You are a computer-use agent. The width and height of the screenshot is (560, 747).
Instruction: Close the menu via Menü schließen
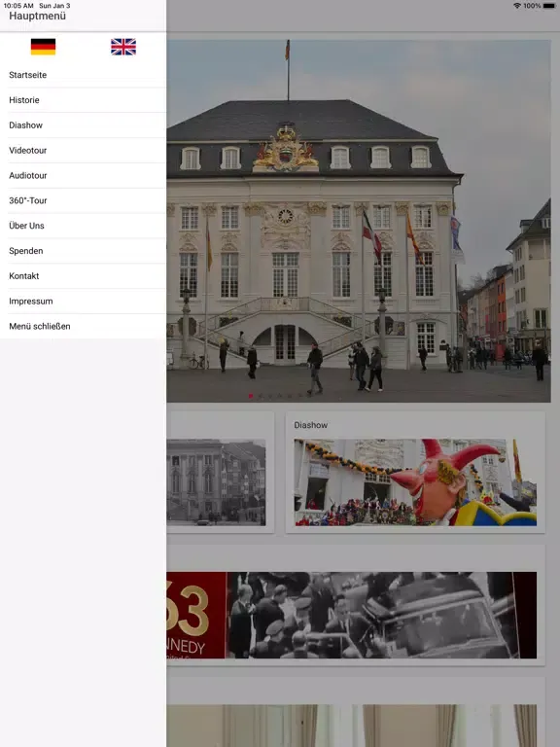pyautogui.click(x=83, y=327)
